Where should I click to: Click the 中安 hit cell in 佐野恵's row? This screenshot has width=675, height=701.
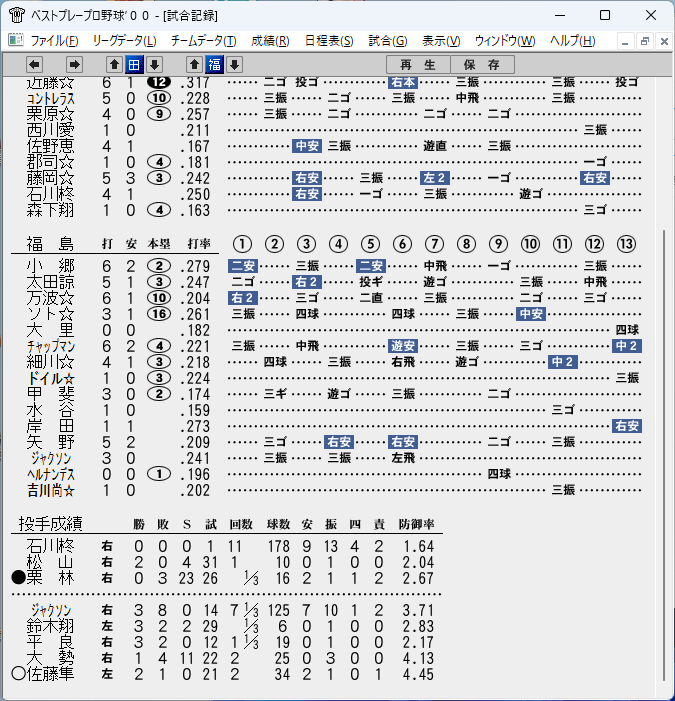[x=307, y=146]
